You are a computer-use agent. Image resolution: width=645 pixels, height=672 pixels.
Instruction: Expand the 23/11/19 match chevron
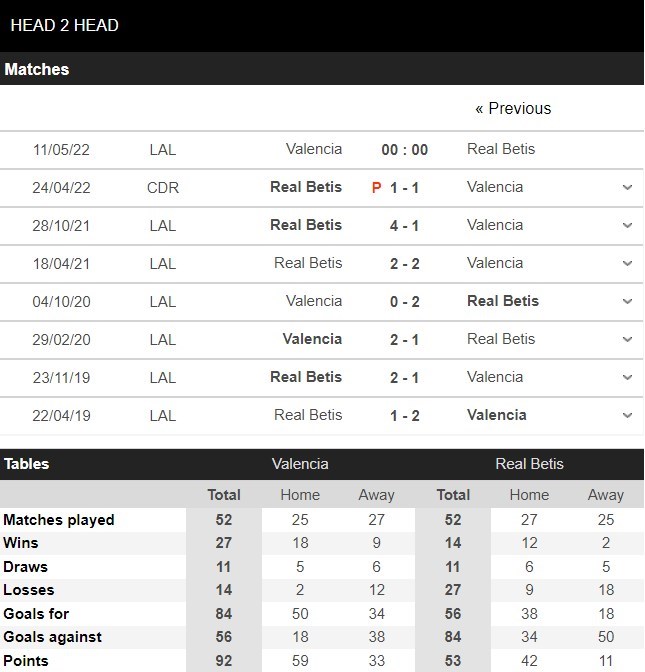pyautogui.click(x=627, y=377)
